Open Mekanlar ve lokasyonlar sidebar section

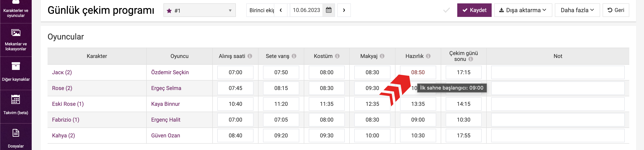(x=16, y=40)
